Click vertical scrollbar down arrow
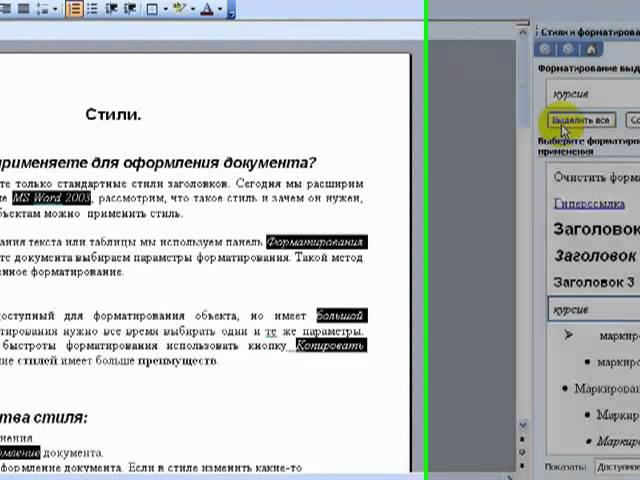Image resolution: width=640 pixels, height=480 pixels. 523,425
